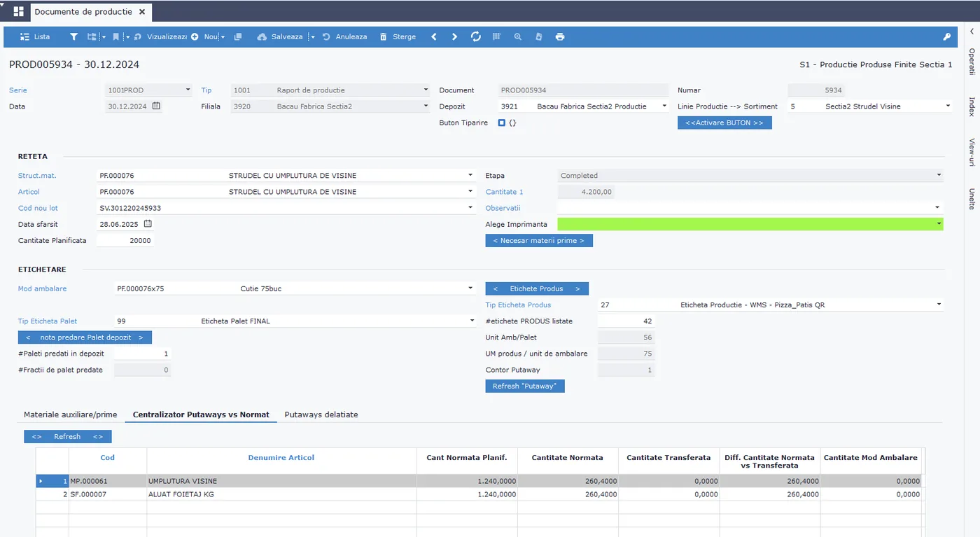980x537 pixels.
Task: Close the Documente de productie tab
Action: (x=142, y=12)
